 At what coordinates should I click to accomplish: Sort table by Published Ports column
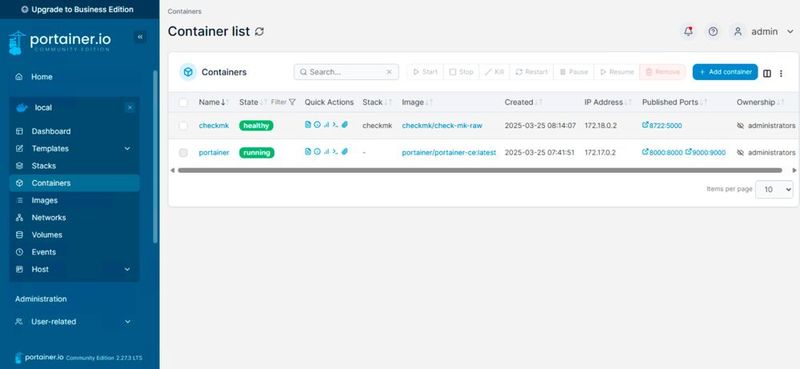(x=673, y=102)
